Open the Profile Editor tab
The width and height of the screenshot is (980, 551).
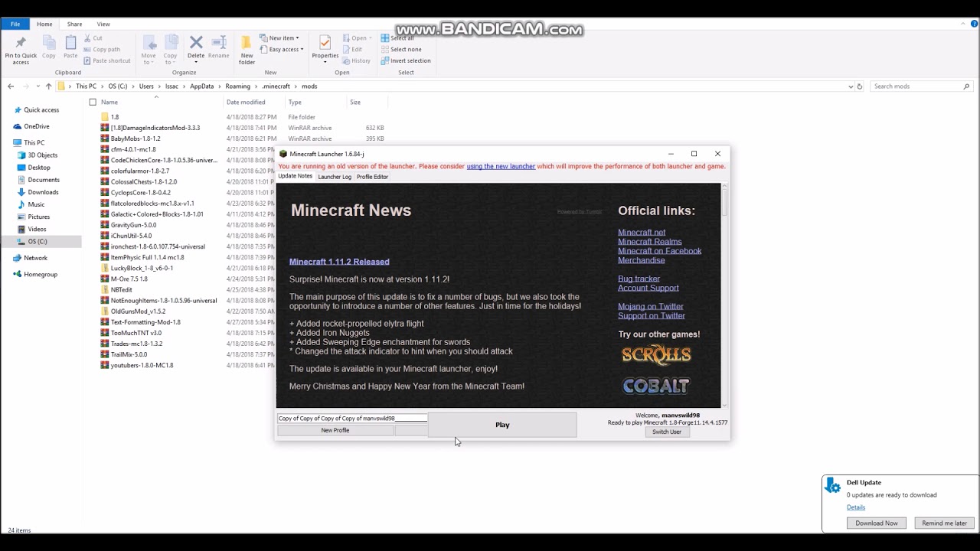[x=372, y=177]
